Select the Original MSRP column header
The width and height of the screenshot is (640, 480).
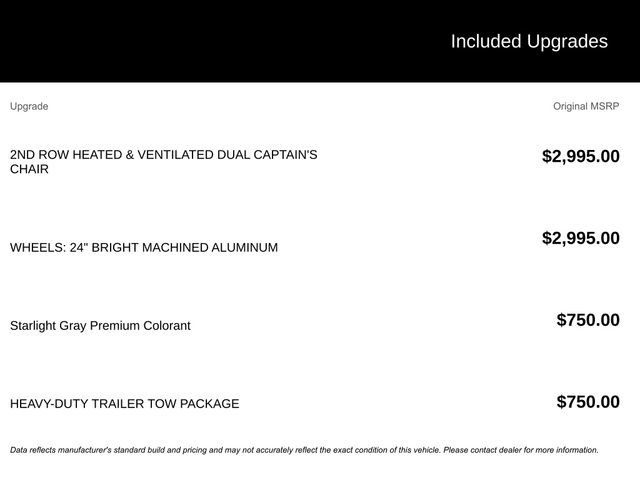586,106
